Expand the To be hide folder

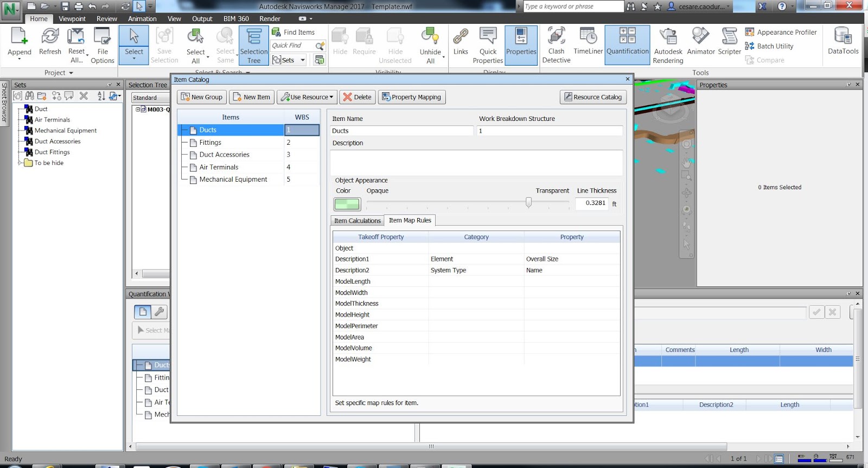tap(20, 163)
